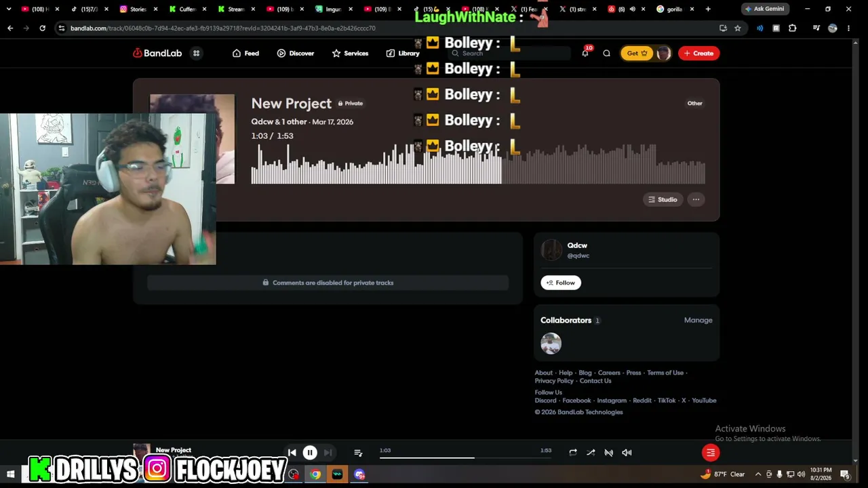Switch to the gorilla Google tab
The image size is (868, 488).
[675, 9]
